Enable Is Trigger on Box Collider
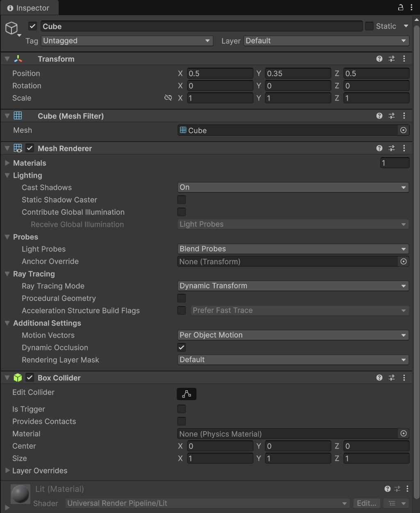This screenshot has width=420, height=513. [x=181, y=409]
